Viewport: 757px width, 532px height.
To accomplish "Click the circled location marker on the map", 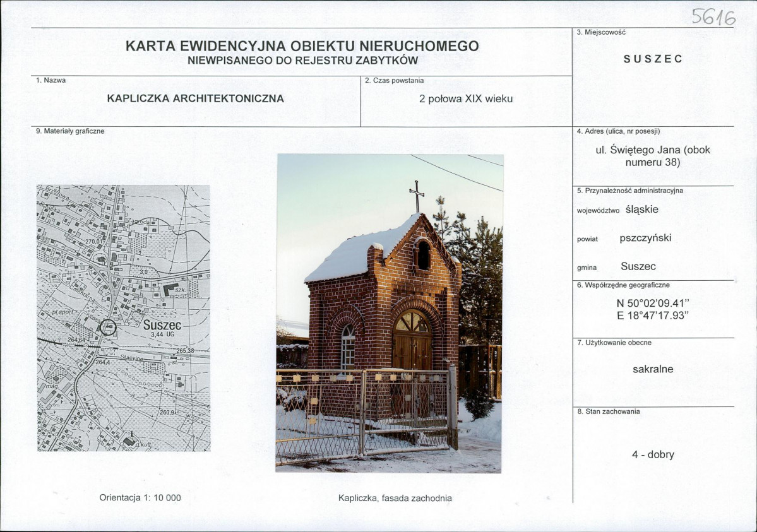I will point(109,328).
